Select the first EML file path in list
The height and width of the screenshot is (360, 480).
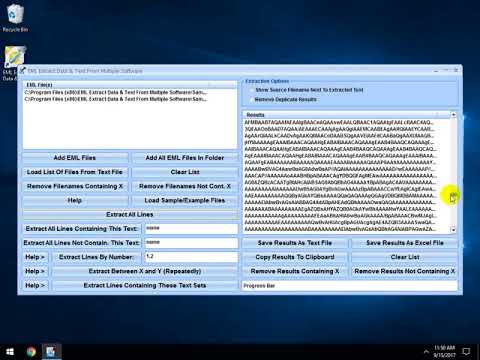115,92
